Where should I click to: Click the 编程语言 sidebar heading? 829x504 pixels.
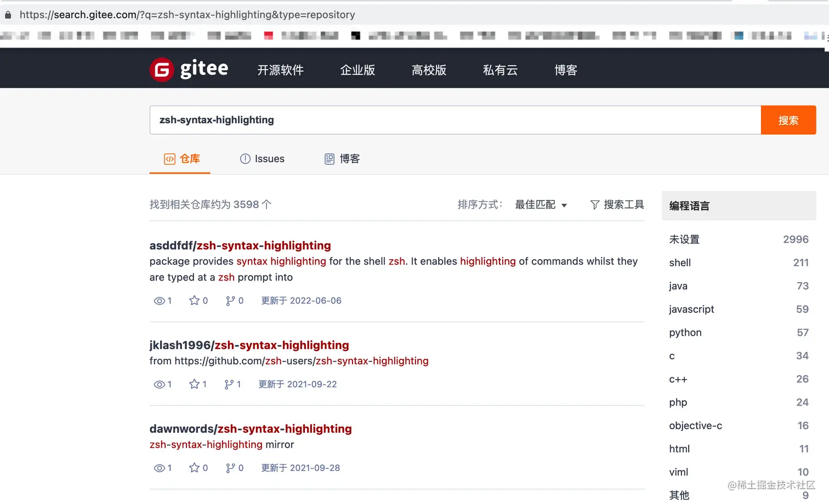pyautogui.click(x=689, y=206)
